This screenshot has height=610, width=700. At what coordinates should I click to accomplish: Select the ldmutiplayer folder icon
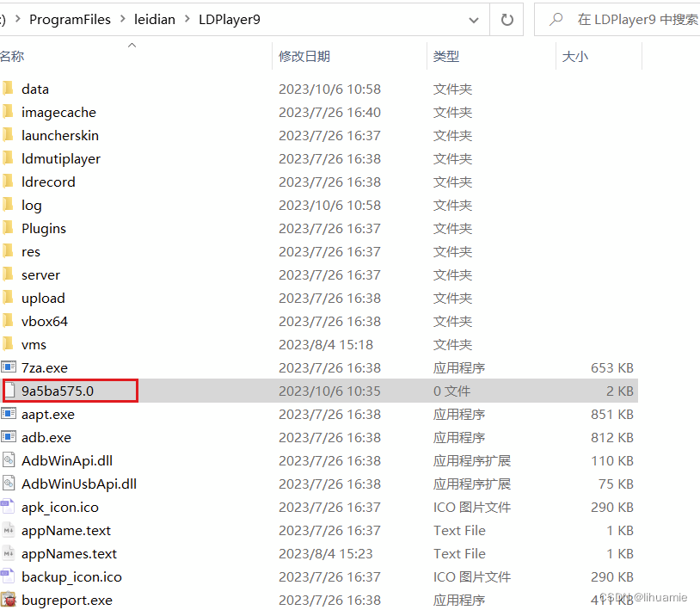click(8, 157)
